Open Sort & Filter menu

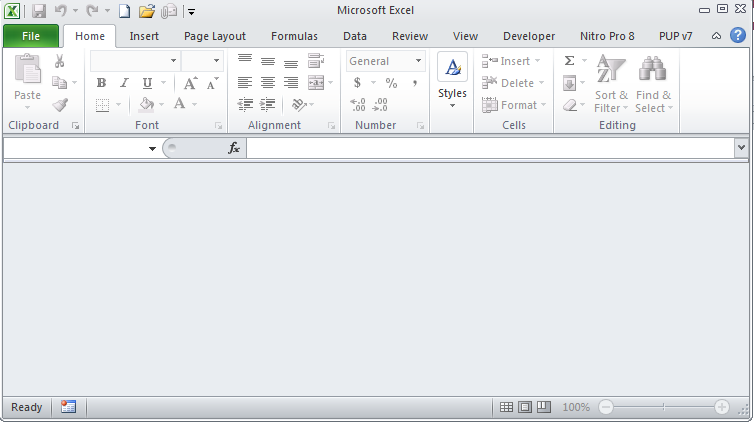pos(611,84)
